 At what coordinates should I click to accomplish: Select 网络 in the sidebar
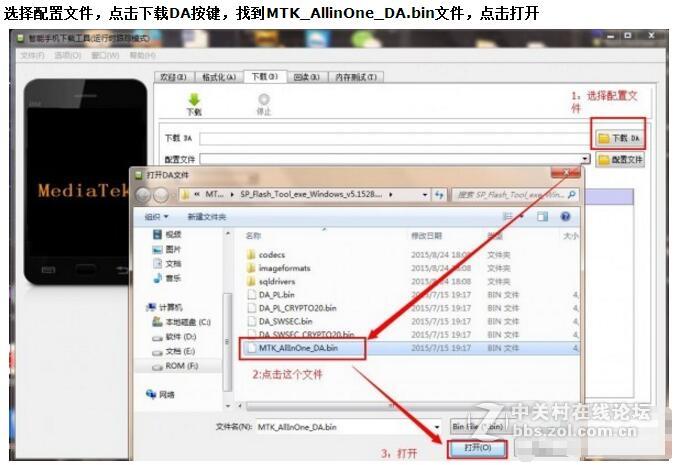(x=160, y=394)
